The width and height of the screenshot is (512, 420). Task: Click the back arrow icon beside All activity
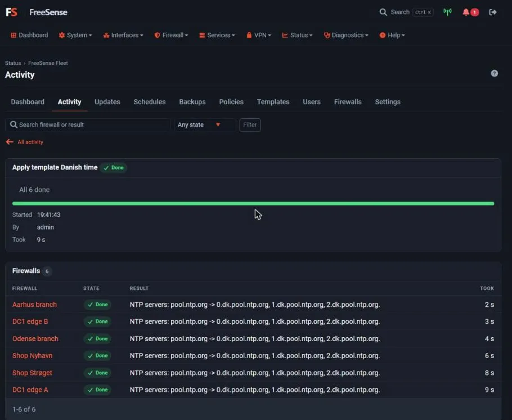tap(10, 142)
